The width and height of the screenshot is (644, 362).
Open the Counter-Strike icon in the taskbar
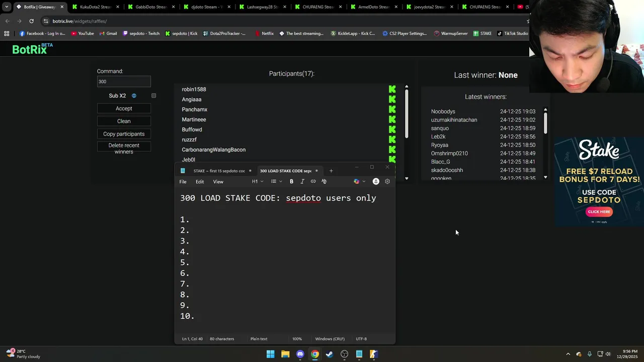(x=374, y=354)
